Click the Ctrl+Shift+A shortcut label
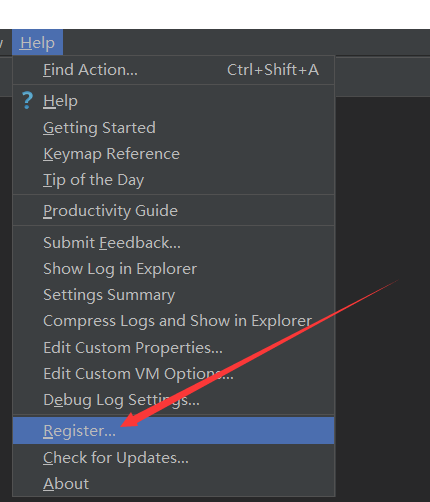 273,70
